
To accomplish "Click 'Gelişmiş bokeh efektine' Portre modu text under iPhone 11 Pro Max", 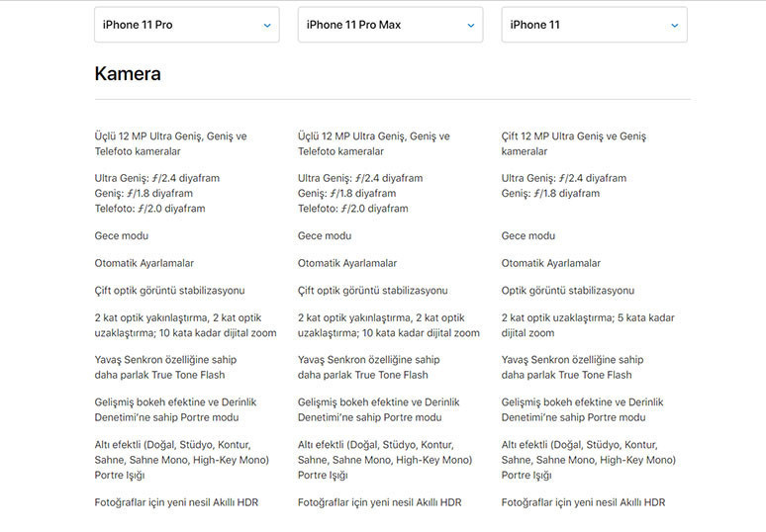I will click(379, 410).
